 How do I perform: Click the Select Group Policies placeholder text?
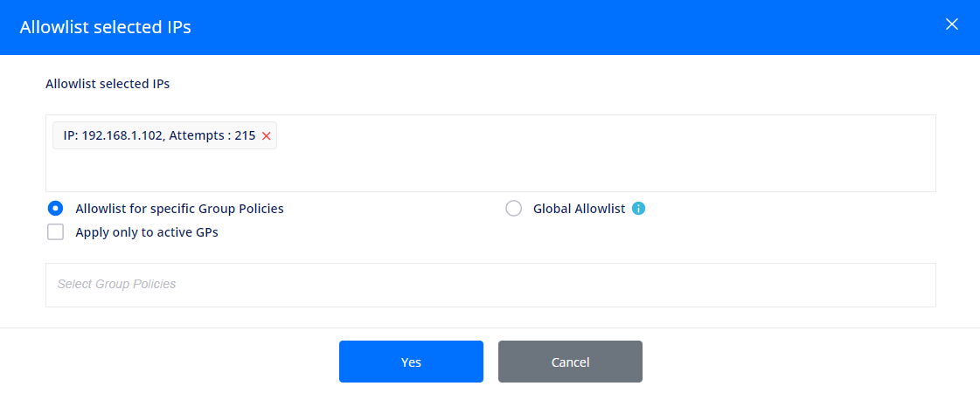[x=117, y=285]
